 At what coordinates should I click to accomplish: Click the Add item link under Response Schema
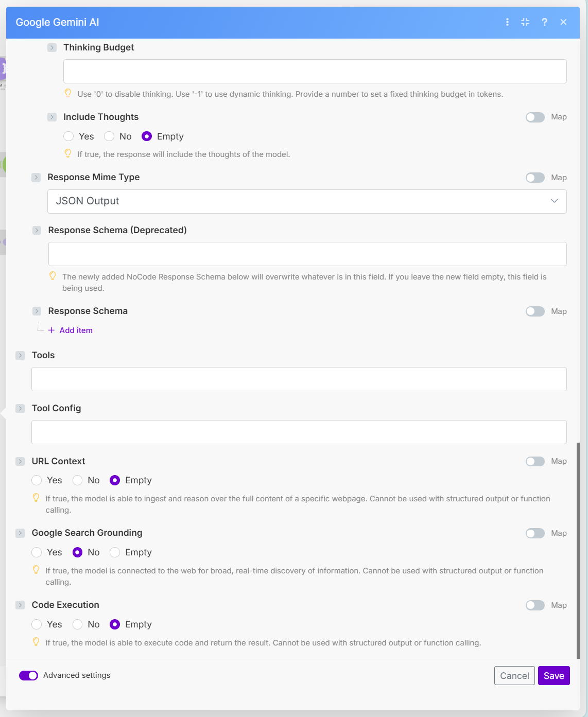[76, 330]
